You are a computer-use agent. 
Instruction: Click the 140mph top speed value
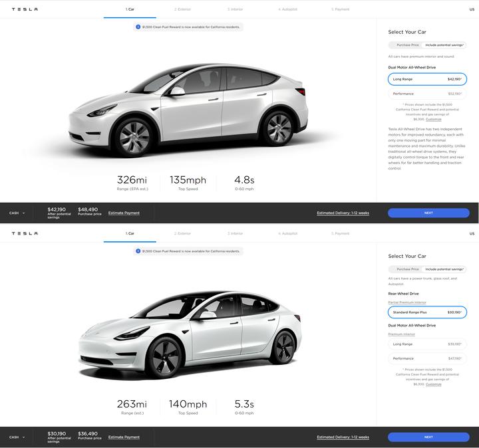188,404
